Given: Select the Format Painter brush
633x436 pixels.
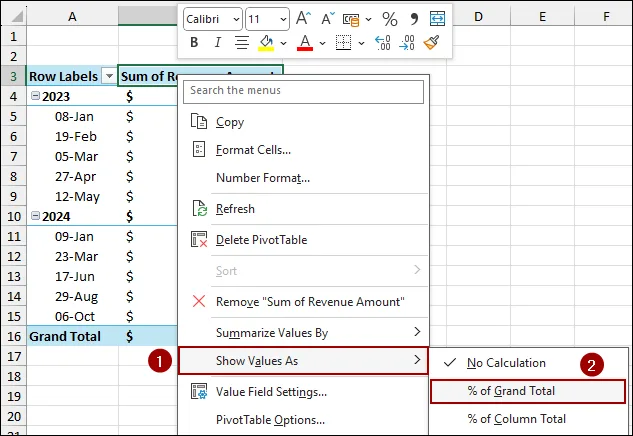Looking at the screenshot, I should (431, 42).
